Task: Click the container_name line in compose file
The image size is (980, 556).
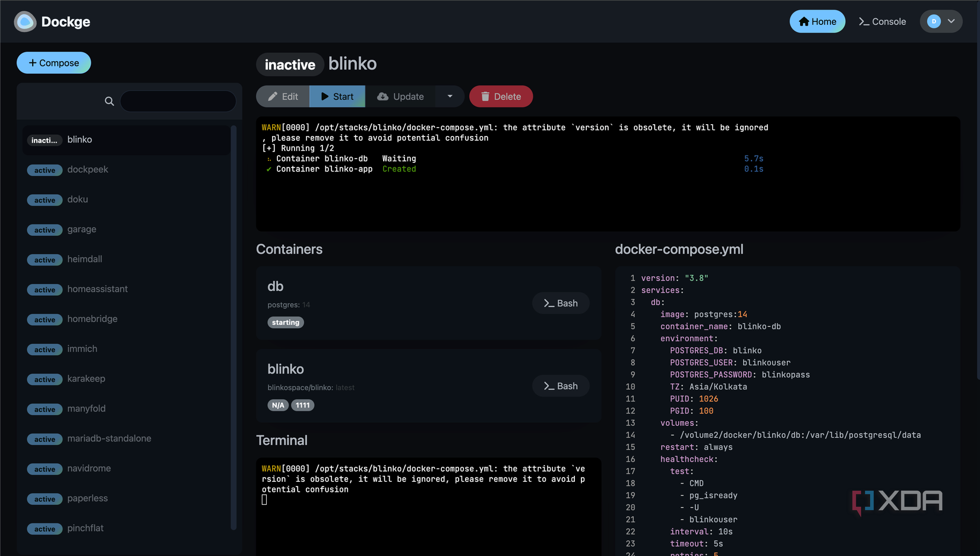Action: 720,327
